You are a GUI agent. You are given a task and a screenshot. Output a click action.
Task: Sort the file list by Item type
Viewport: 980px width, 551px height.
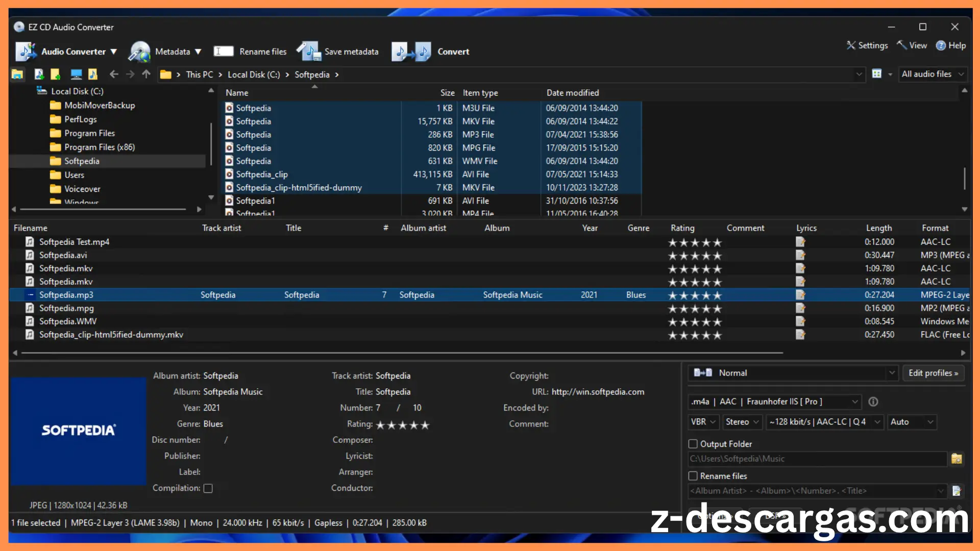(480, 93)
